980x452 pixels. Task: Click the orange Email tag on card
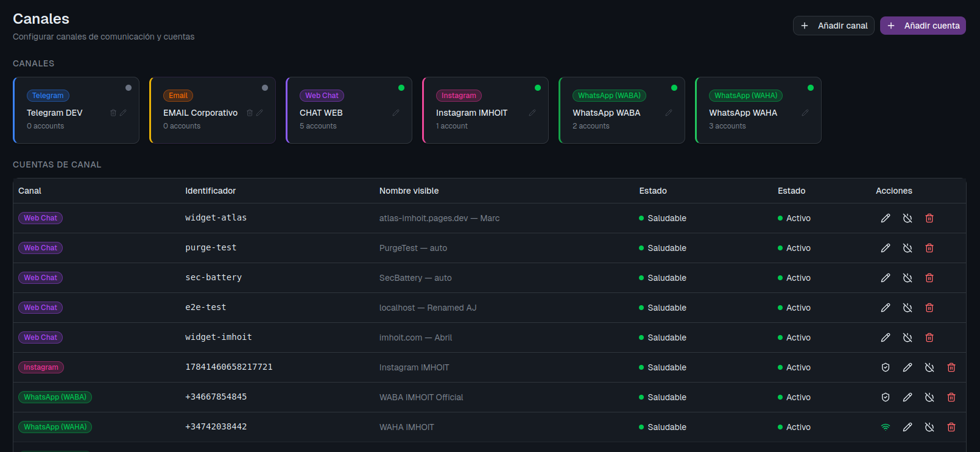click(178, 96)
